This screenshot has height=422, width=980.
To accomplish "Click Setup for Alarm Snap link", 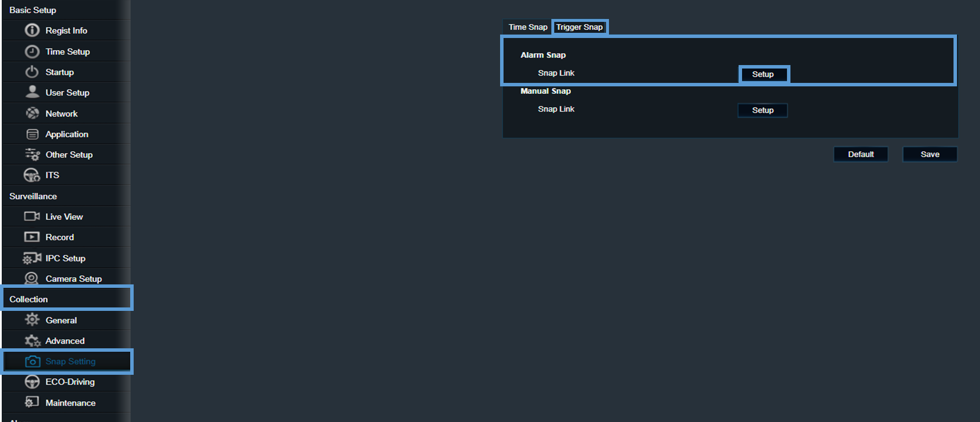I will click(x=763, y=74).
